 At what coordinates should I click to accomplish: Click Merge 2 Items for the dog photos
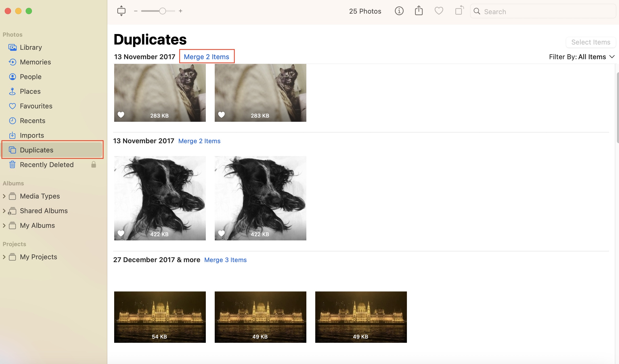199,141
